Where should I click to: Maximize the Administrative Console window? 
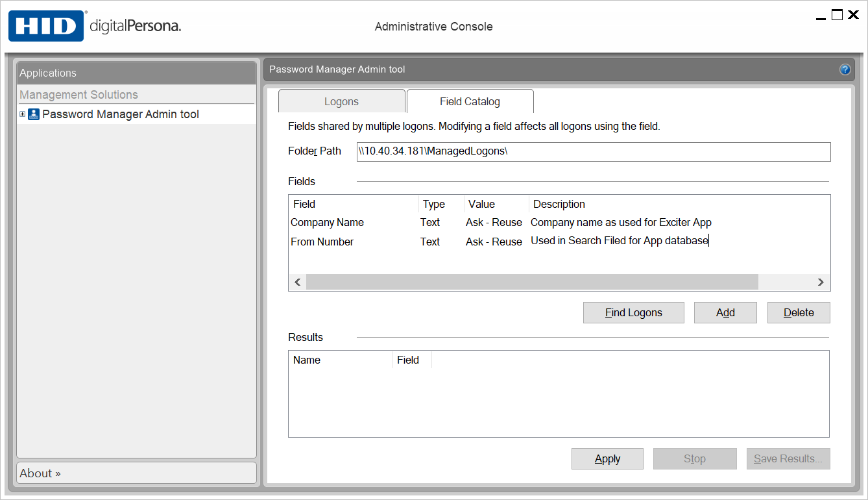pos(837,15)
